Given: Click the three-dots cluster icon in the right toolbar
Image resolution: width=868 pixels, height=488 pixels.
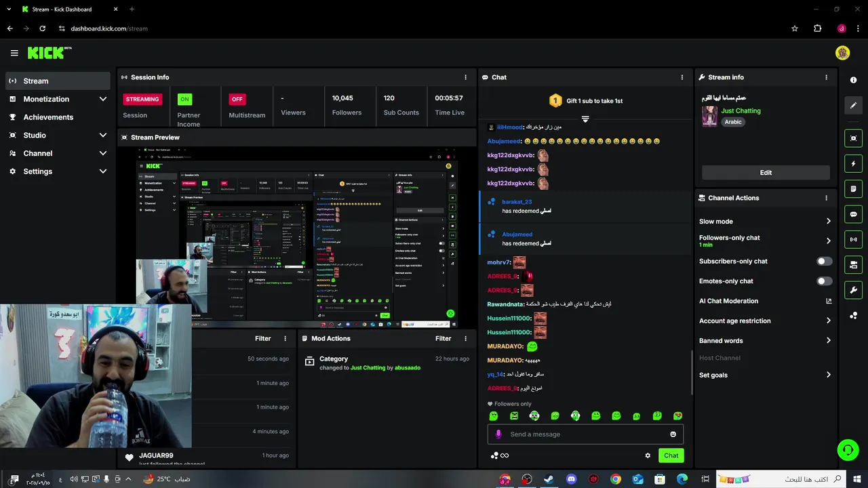Looking at the screenshot, I should click(853, 316).
